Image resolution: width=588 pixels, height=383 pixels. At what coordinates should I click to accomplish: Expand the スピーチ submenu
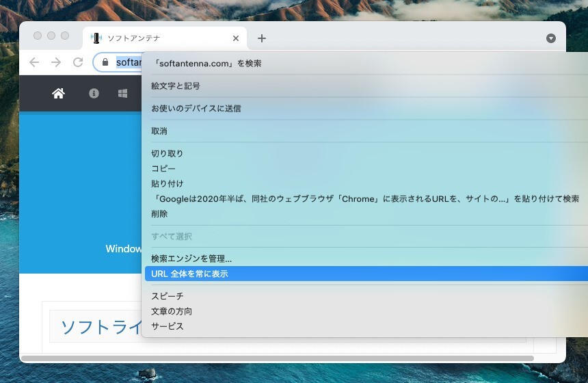coord(168,296)
